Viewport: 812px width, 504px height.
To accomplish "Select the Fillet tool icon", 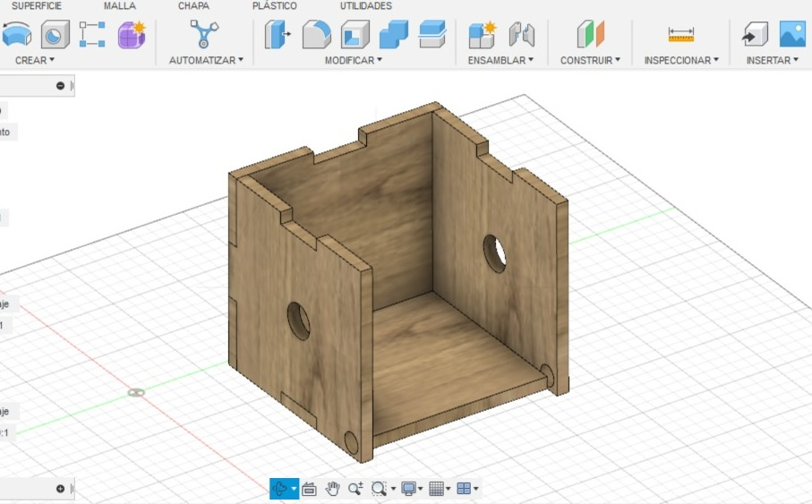I will [316, 35].
